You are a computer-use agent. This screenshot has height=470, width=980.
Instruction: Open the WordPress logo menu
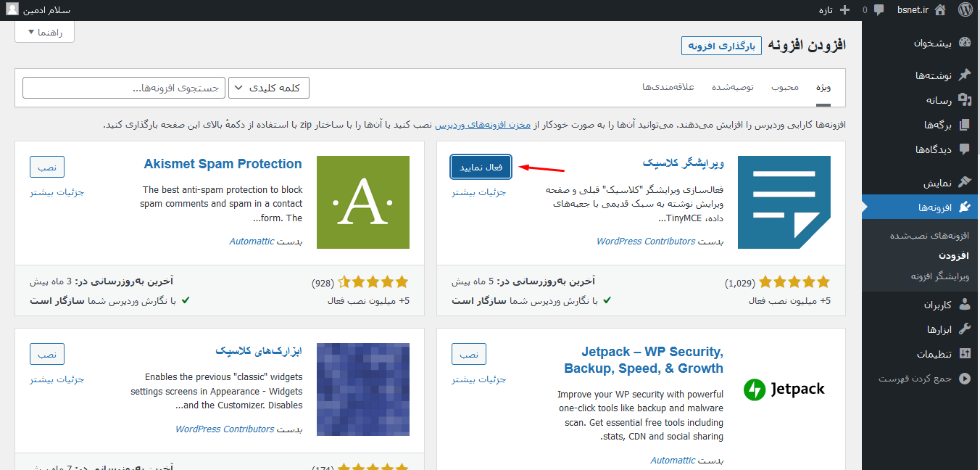tap(964, 10)
